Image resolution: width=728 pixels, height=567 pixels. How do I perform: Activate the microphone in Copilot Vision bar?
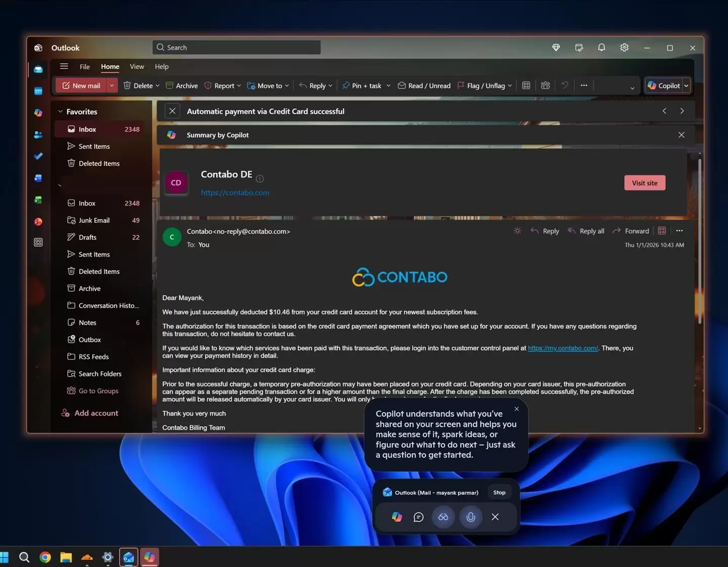470,517
